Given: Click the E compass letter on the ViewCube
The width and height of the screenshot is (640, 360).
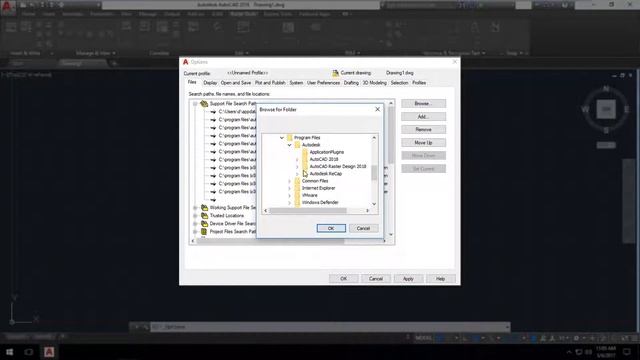Looking at the screenshot, I should click(627, 109).
